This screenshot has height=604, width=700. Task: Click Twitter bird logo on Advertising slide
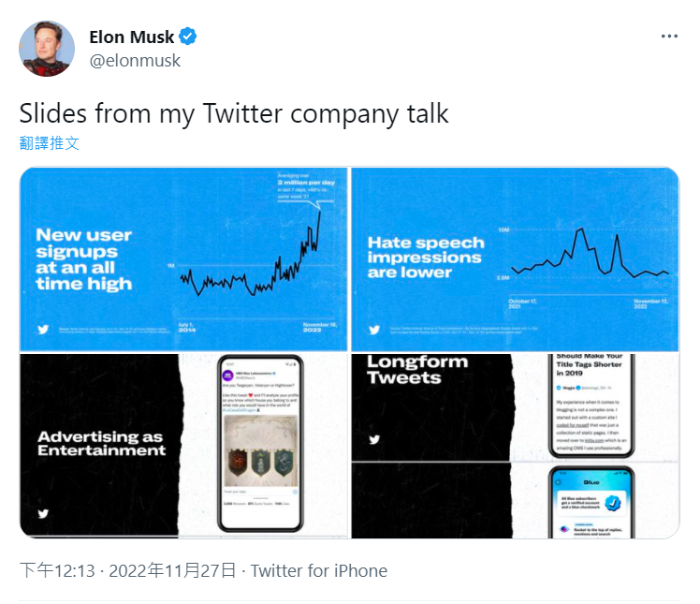pyautogui.click(x=42, y=513)
